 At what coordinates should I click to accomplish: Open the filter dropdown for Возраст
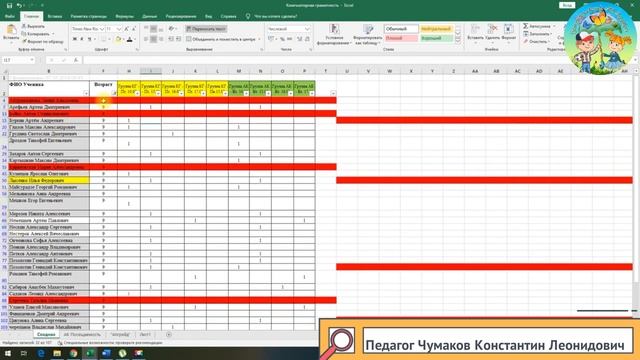[x=114, y=93]
